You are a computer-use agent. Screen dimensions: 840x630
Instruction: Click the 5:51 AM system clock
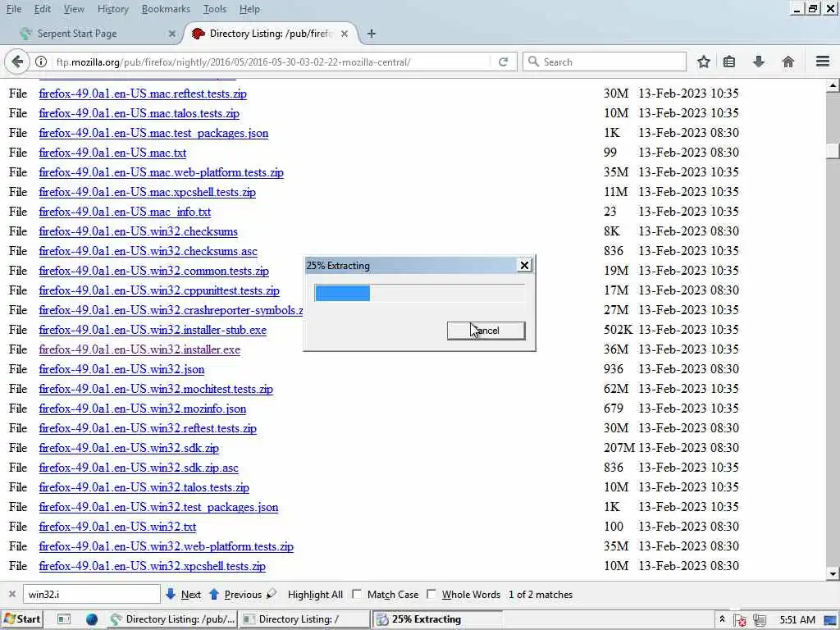[797, 620]
